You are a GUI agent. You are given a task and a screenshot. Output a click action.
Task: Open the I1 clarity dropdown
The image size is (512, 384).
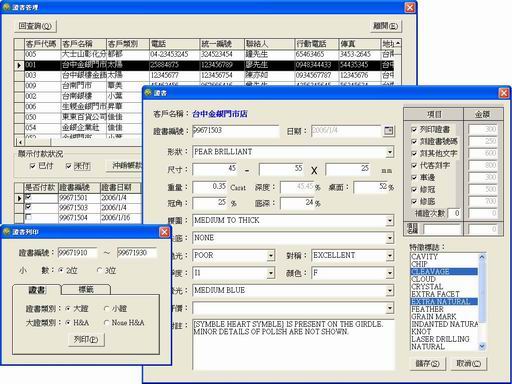(x=271, y=273)
